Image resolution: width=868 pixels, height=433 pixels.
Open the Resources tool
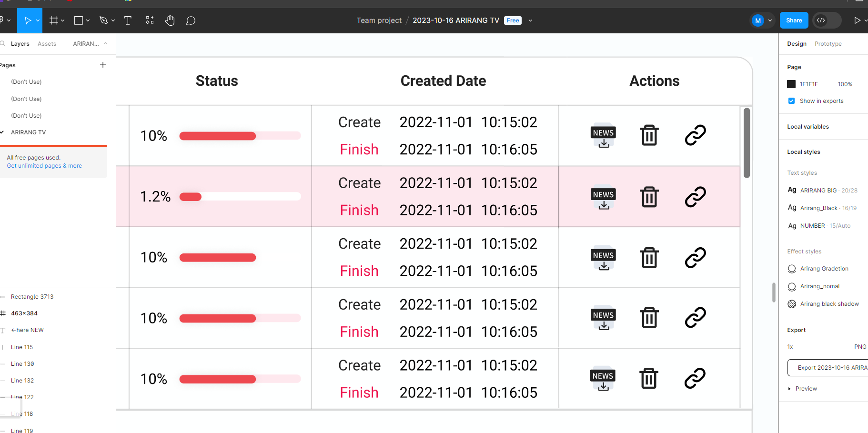coord(150,20)
